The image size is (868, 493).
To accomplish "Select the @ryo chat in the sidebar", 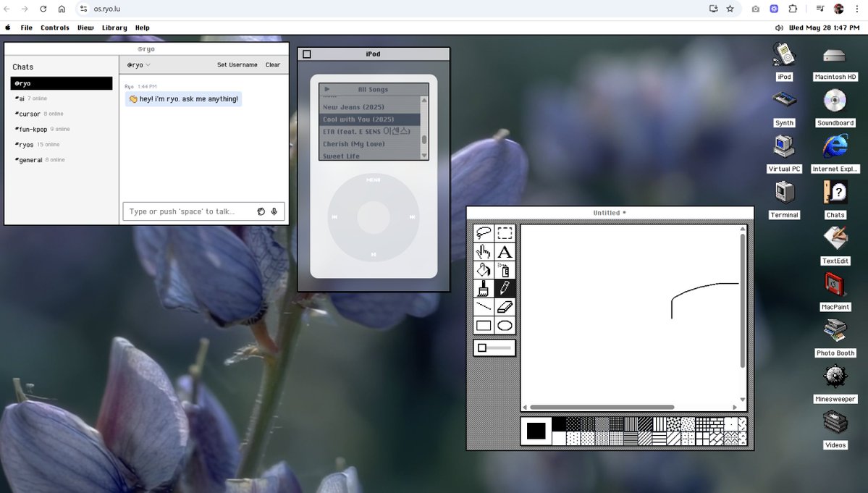I will [x=62, y=83].
